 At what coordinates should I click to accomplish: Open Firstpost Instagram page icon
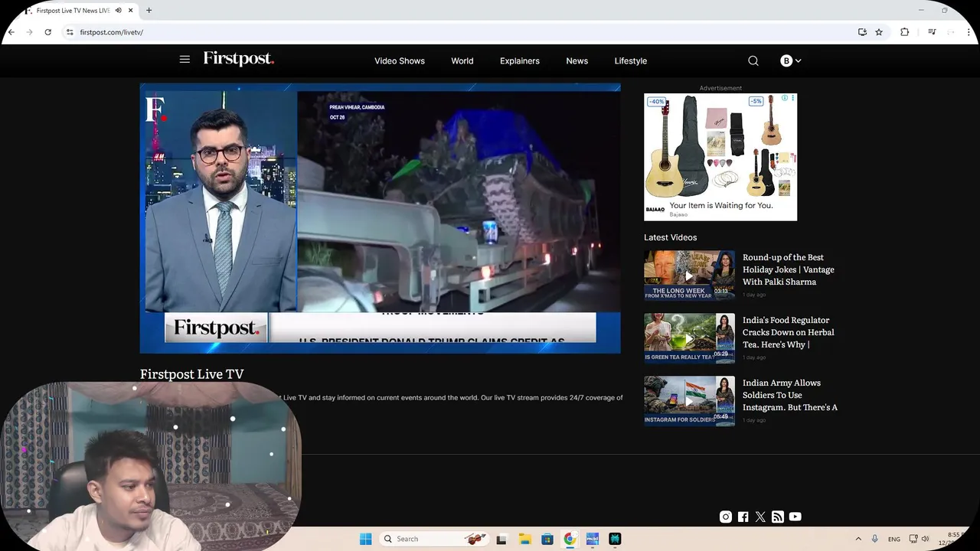(726, 517)
